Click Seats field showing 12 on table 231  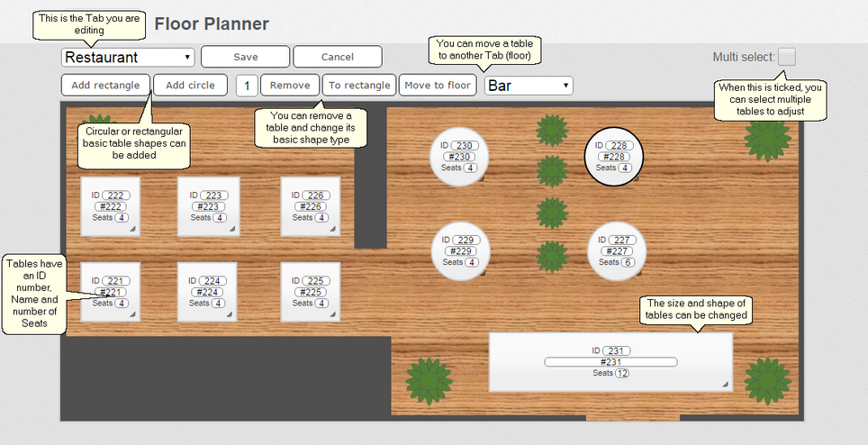point(622,373)
